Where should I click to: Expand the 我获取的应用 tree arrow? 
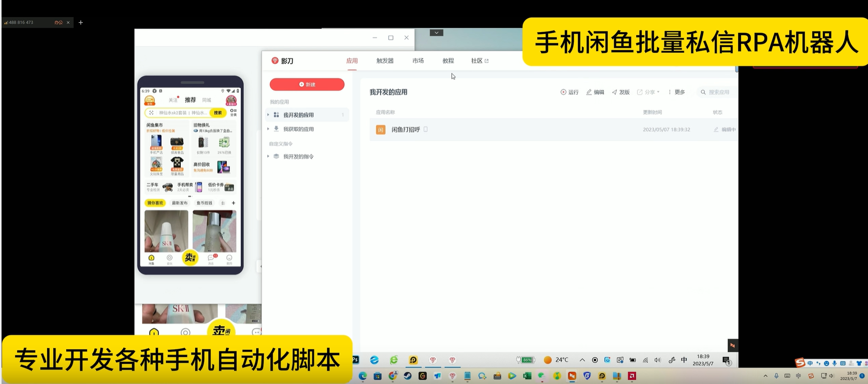268,129
